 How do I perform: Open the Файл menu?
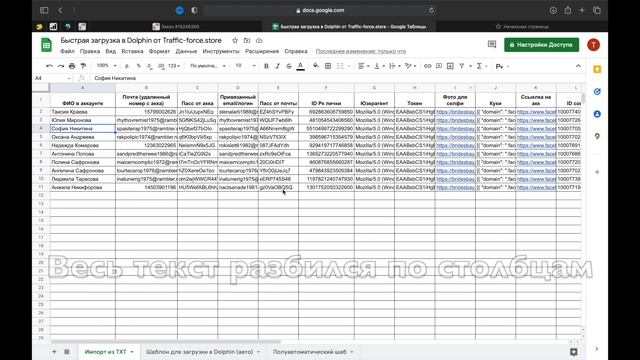click(x=67, y=51)
